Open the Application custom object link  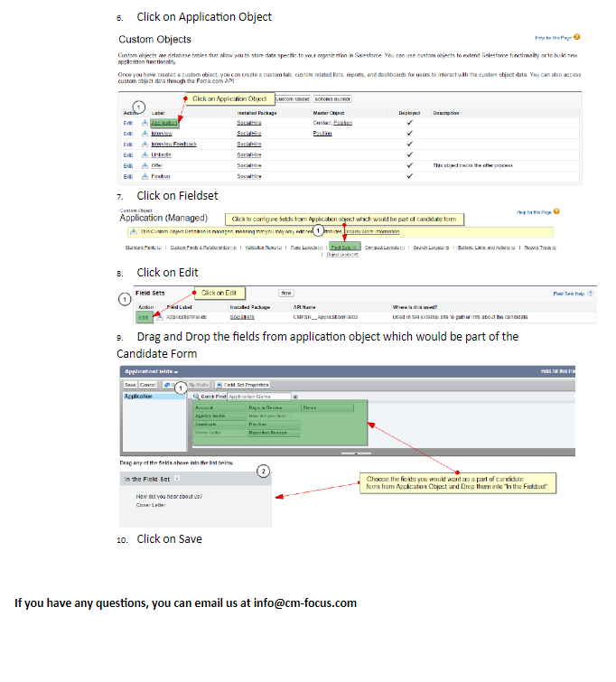coord(164,123)
